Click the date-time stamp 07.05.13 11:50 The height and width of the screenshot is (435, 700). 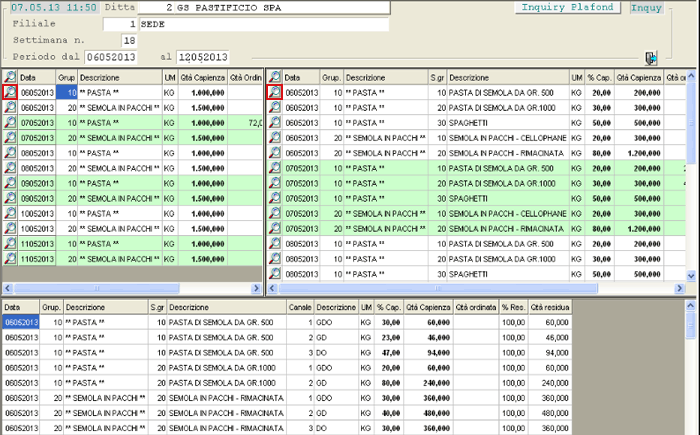(x=54, y=7)
